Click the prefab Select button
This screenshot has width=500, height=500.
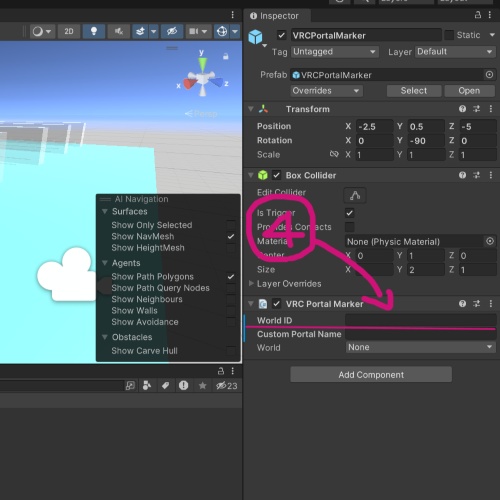click(x=414, y=91)
